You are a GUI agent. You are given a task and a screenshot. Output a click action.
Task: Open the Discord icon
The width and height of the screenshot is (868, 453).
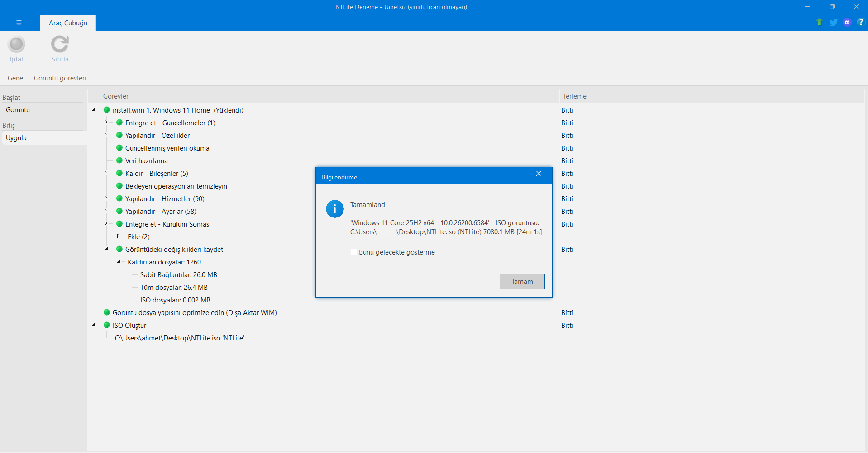(x=847, y=22)
